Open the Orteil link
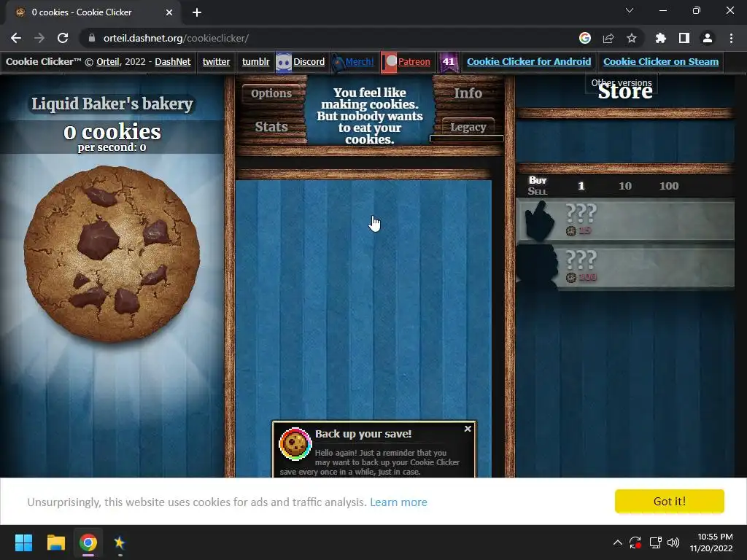Screen dimensions: 747x560 pyautogui.click(x=107, y=61)
